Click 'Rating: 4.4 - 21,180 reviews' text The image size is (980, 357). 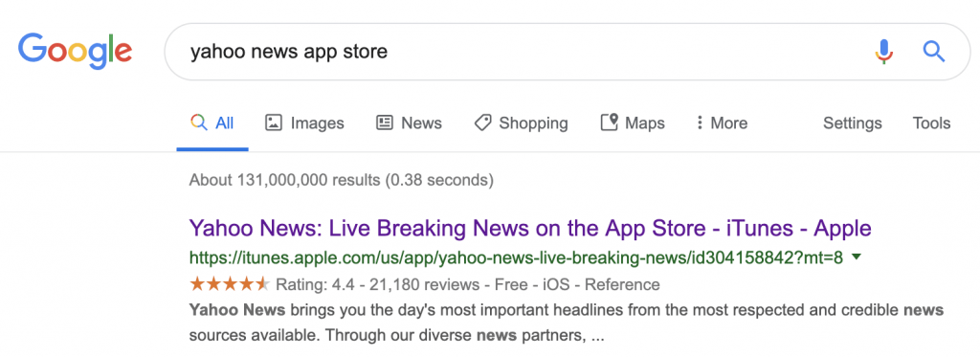(x=377, y=285)
